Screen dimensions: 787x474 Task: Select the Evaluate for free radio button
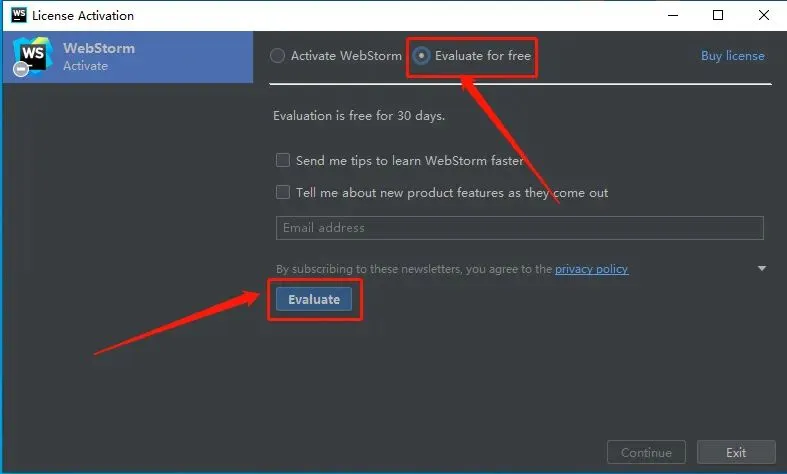click(421, 56)
